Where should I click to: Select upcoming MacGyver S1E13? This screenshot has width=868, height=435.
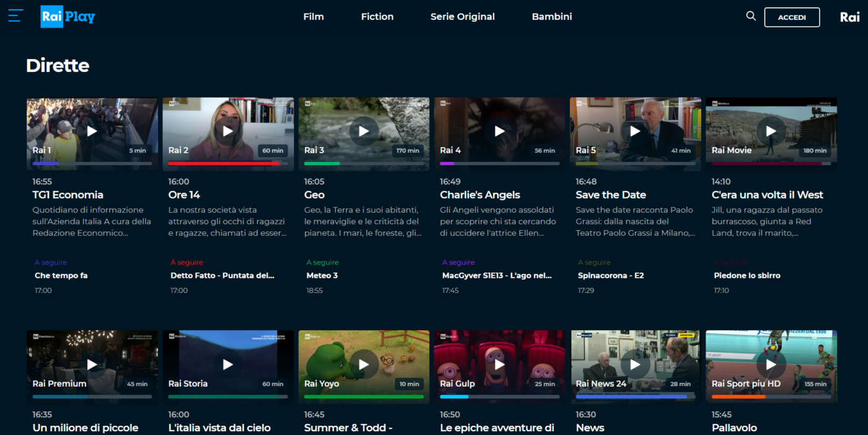497,276
